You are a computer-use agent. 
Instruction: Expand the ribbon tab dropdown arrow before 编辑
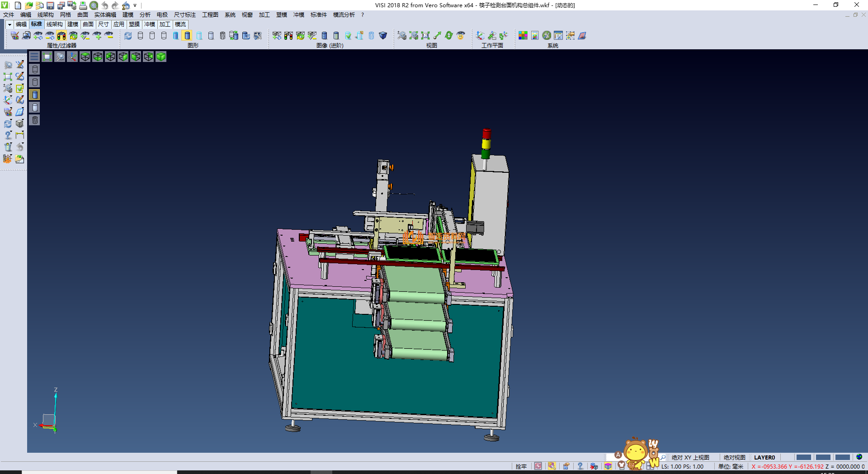click(x=9, y=24)
